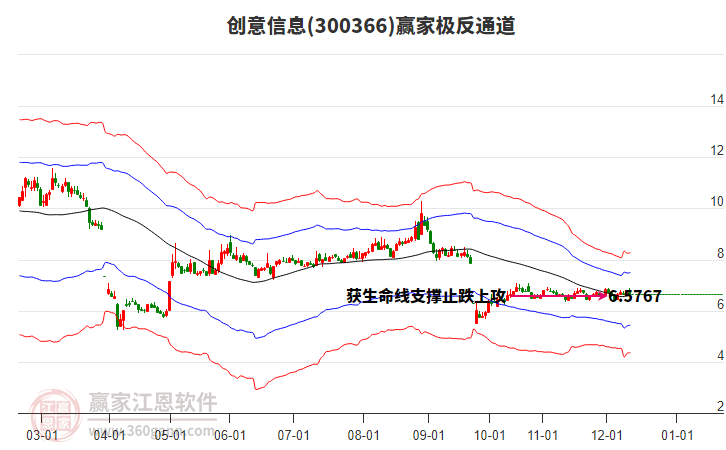Click the 03-01 date axis label
Image resolution: width=726 pixels, height=450 pixels.
42,436
